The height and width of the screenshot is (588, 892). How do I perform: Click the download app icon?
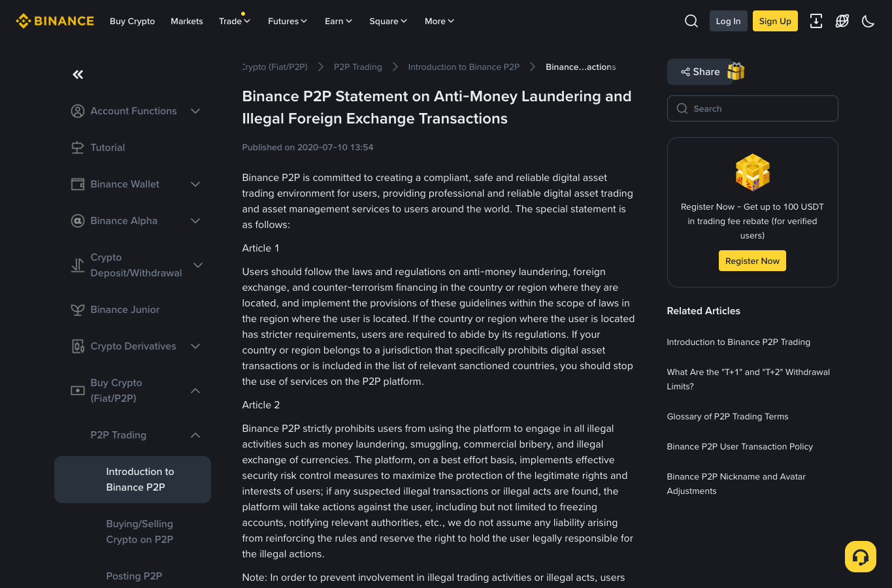816,21
